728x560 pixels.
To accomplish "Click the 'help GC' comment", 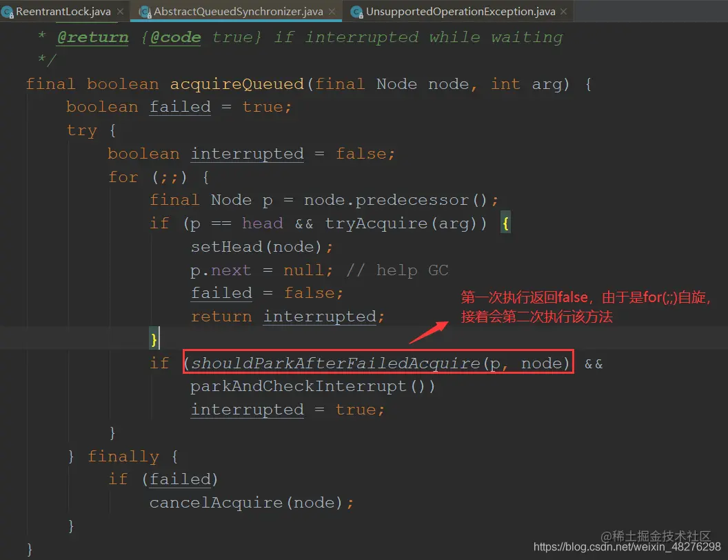I will 397,270.
